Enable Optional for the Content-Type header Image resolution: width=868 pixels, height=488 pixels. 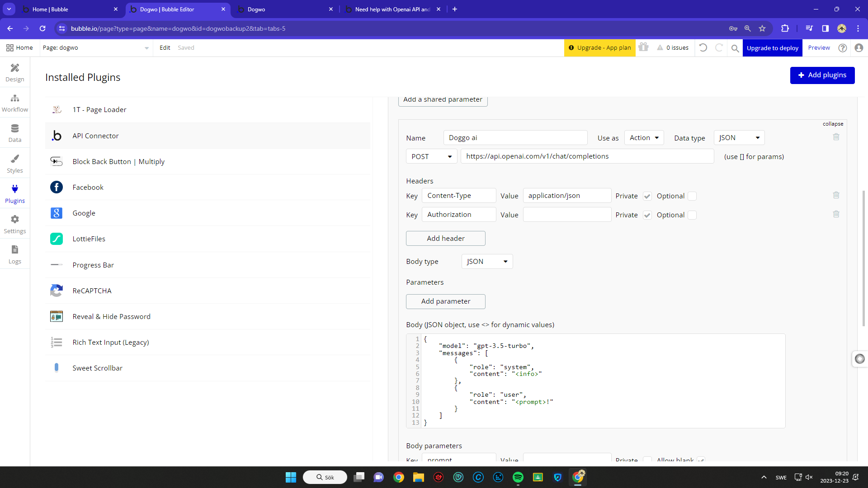click(x=693, y=196)
